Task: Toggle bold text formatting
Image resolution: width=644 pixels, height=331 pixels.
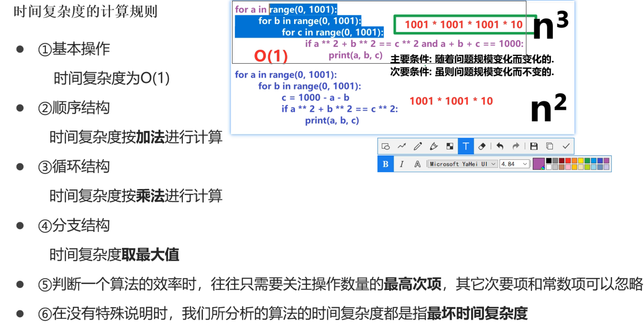Action: point(386,164)
